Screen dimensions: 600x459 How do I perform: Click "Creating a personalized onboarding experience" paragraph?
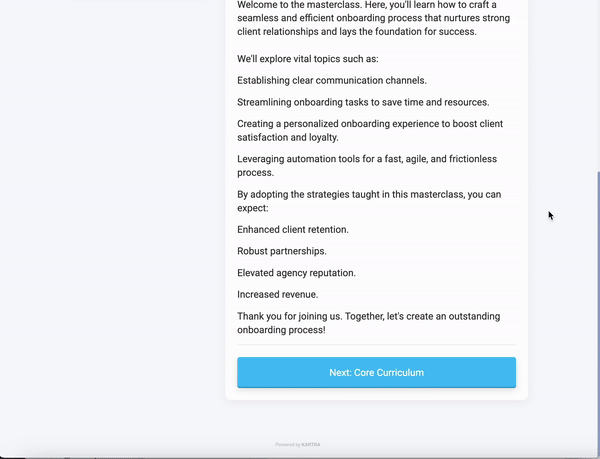370,131
